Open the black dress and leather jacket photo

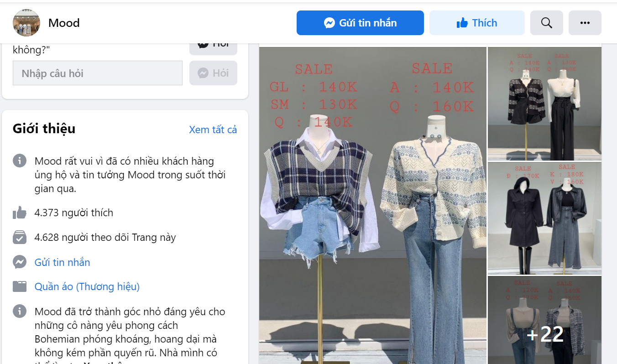544,218
